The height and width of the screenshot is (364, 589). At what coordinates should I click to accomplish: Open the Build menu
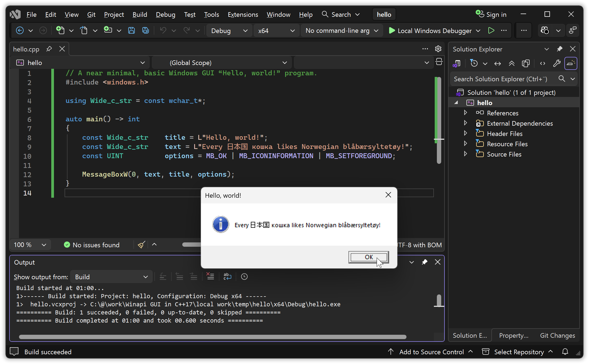coord(140,15)
